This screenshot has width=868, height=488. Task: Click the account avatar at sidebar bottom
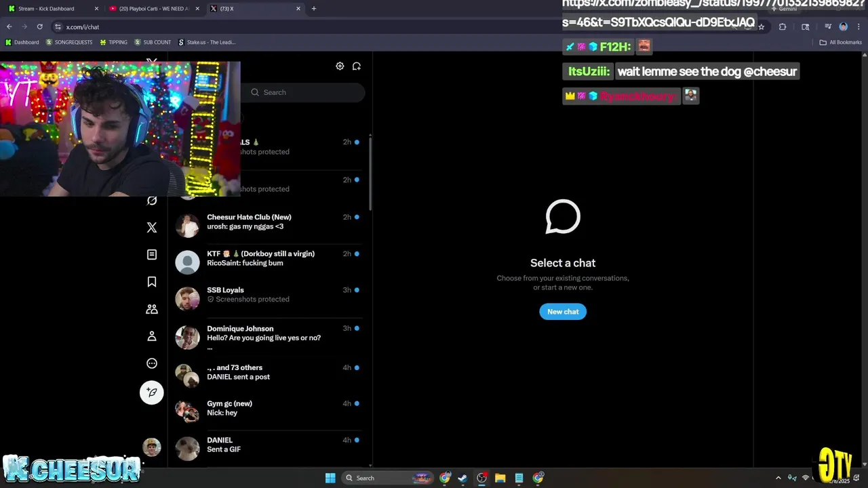click(152, 447)
